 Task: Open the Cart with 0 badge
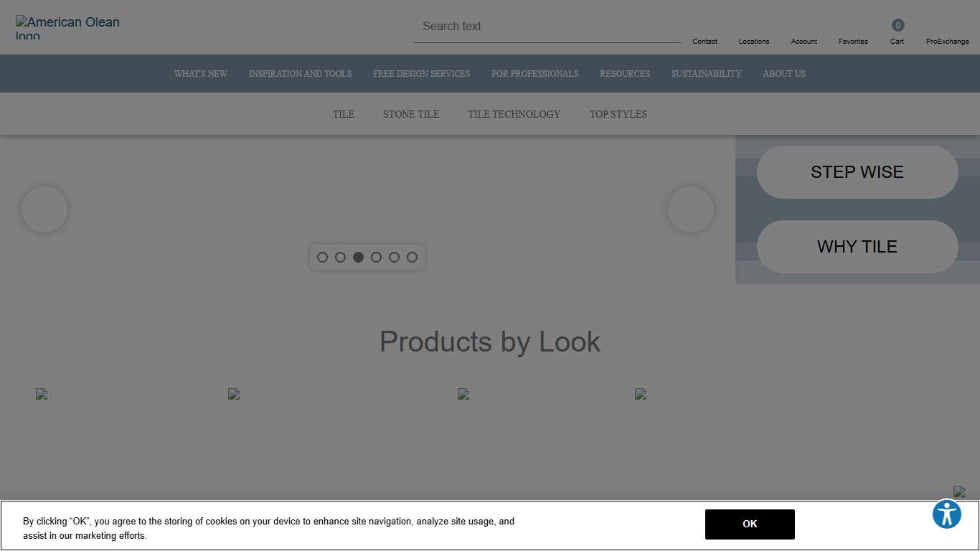[897, 33]
